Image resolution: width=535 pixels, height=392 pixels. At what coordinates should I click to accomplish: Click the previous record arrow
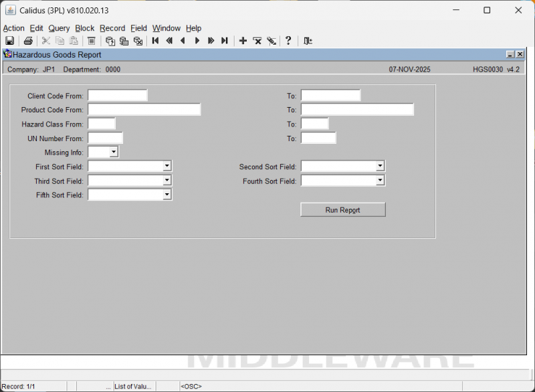pos(183,41)
